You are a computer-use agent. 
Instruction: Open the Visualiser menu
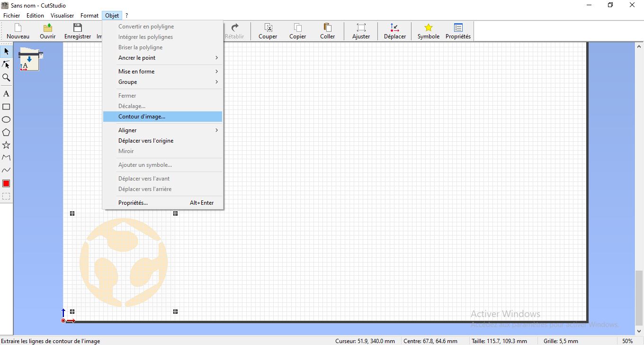(x=62, y=16)
